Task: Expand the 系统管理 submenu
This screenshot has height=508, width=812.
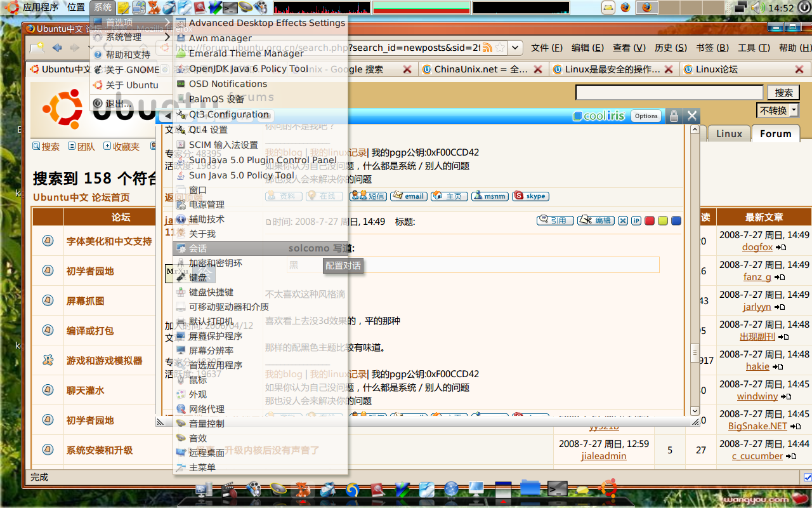Action: tap(131, 37)
